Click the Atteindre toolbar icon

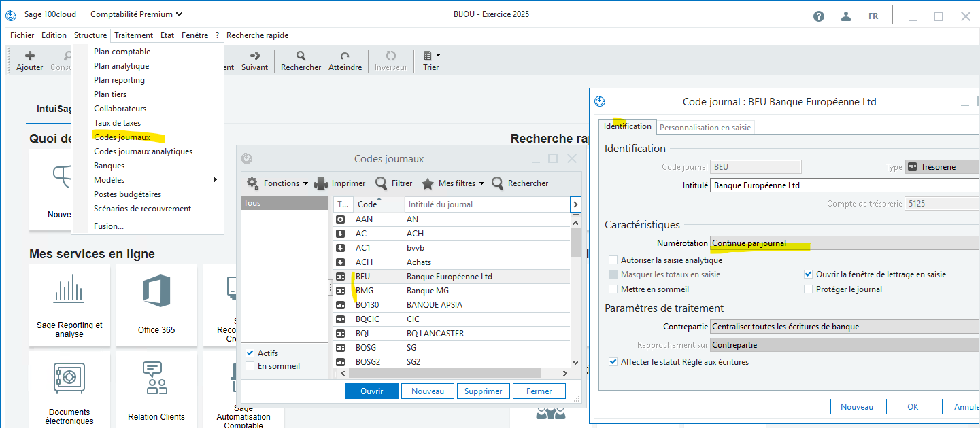(x=345, y=56)
